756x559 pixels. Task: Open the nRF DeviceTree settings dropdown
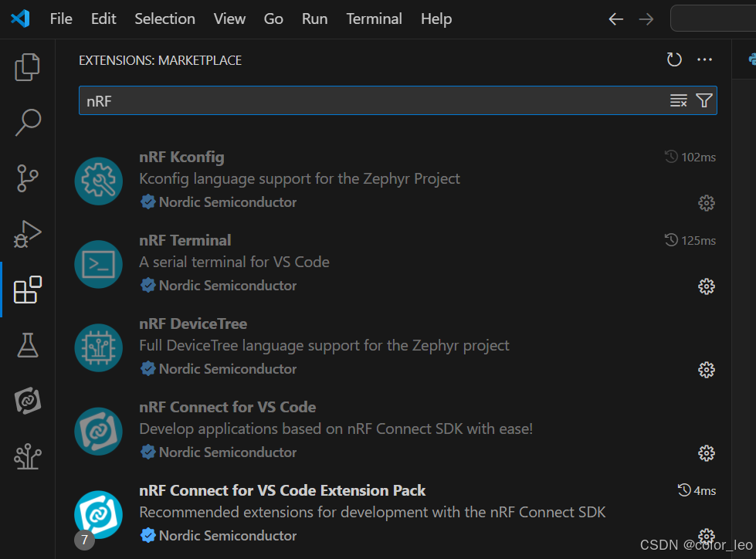coord(706,370)
